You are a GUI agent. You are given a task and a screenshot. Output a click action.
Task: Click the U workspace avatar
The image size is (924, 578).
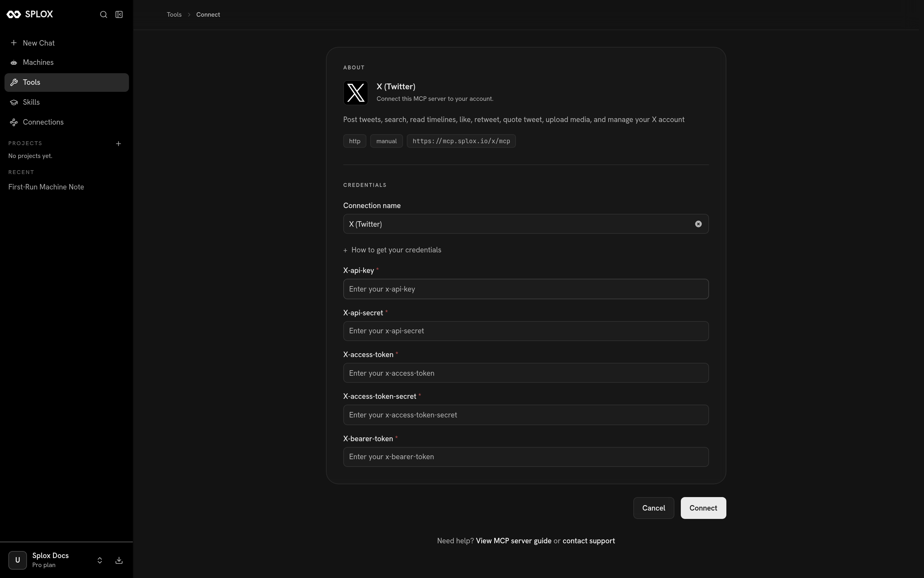point(18,560)
